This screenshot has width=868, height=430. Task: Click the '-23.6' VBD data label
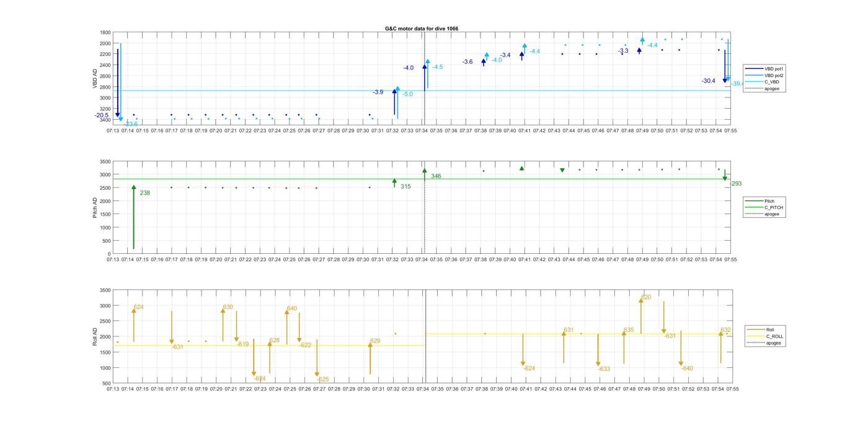pos(131,123)
